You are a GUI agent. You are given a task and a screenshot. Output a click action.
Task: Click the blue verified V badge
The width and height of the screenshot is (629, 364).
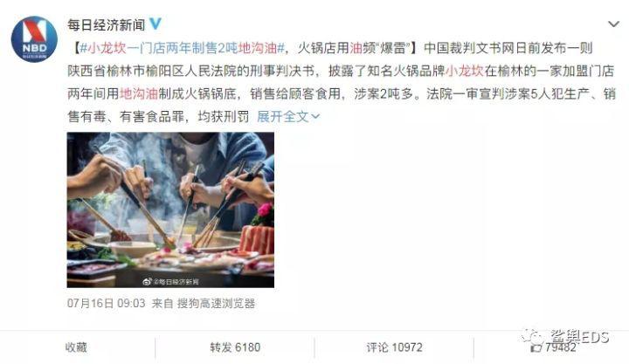[156, 24]
